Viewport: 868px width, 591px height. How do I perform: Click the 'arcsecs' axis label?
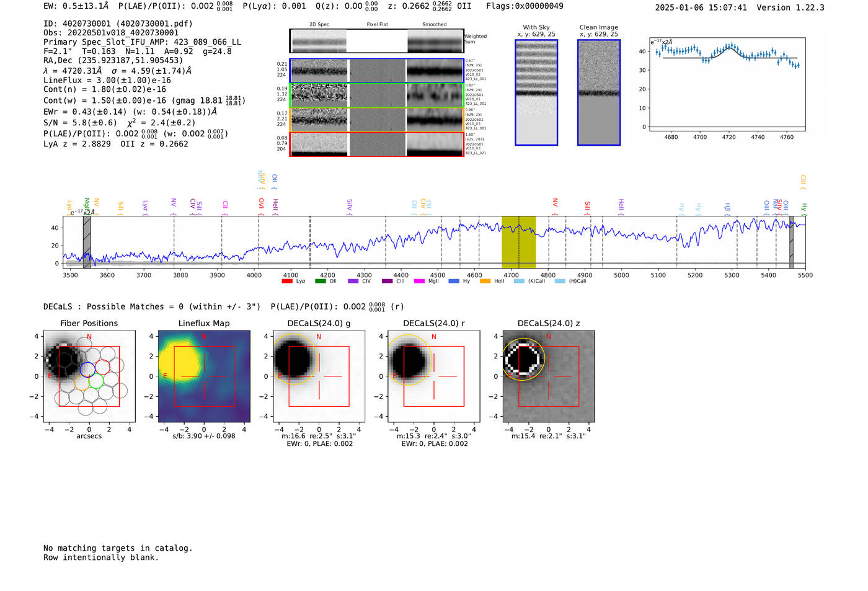(x=89, y=436)
